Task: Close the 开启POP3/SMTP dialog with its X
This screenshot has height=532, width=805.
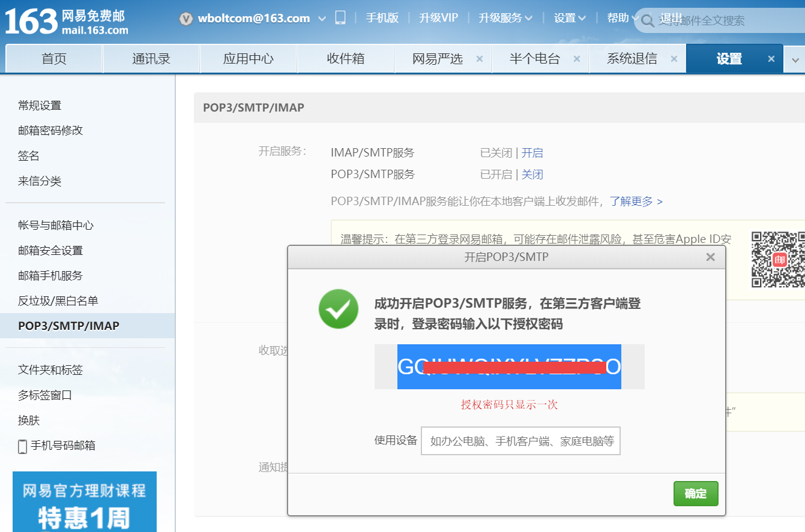Action: pos(710,257)
